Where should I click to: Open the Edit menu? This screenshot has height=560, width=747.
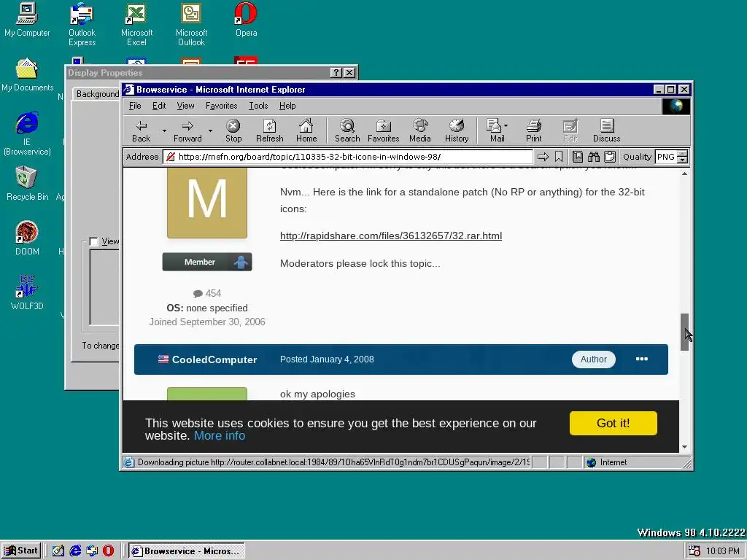[159, 106]
